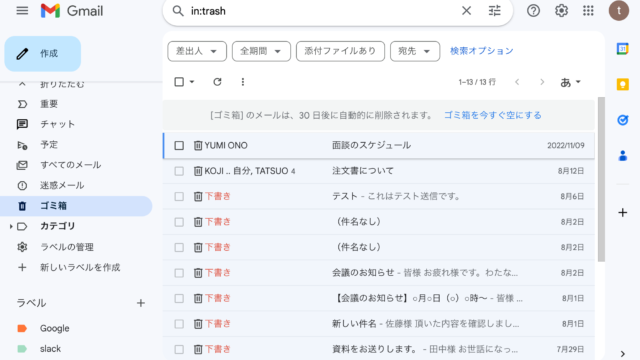Toggle the select-all checkbox in toolbar
The width and height of the screenshot is (640, 360).
[179, 82]
